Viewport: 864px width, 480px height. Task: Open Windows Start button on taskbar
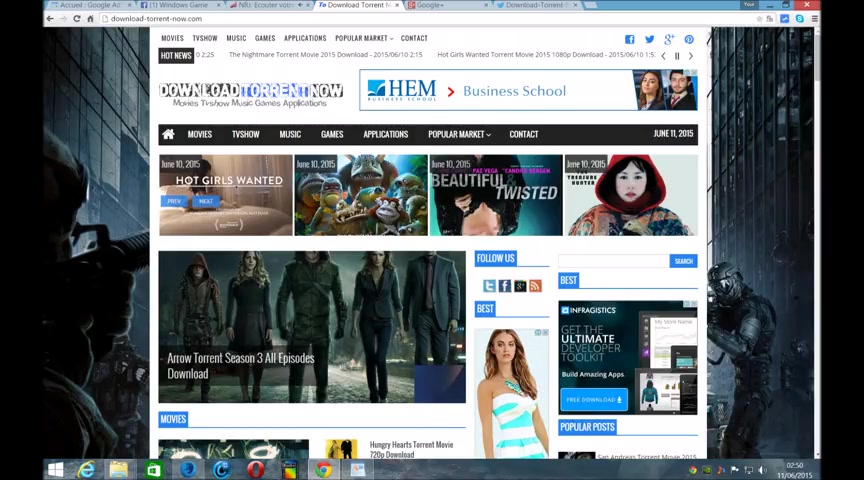56,470
